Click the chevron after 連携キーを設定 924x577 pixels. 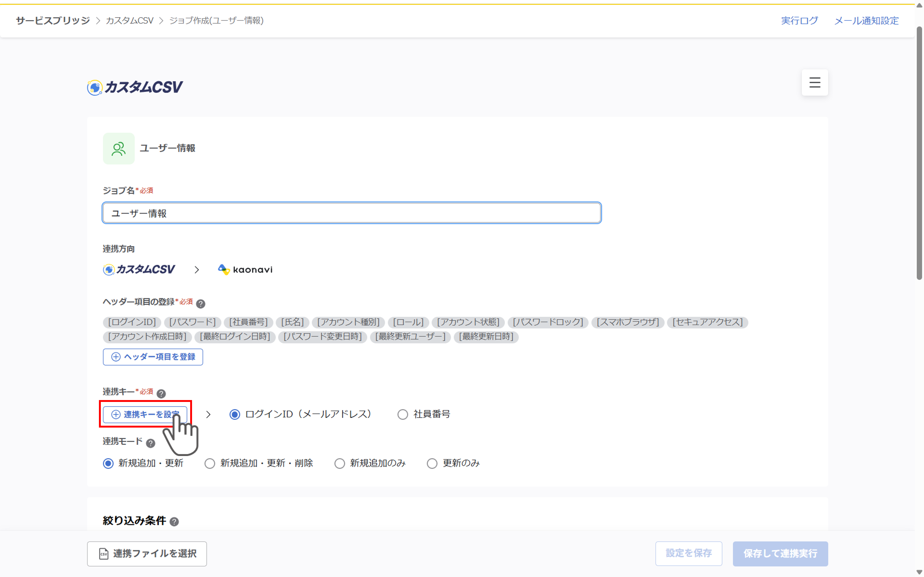[x=208, y=415]
